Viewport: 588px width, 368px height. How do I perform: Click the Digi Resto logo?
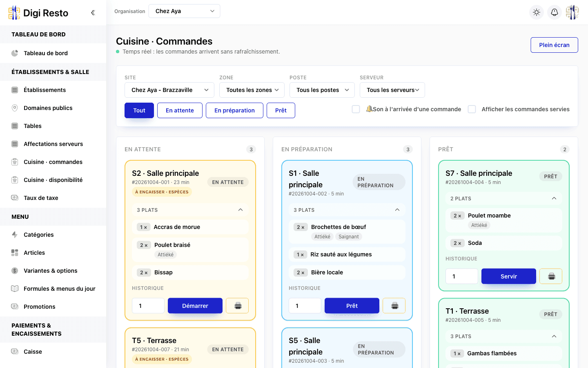38,13
